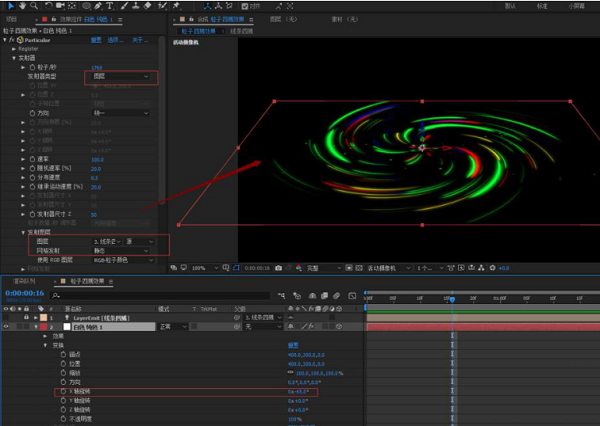The width and height of the screenshot is (600, 426).
Task: Toggle stopwatch for X axis rotation
Action: tap(63, 391)
